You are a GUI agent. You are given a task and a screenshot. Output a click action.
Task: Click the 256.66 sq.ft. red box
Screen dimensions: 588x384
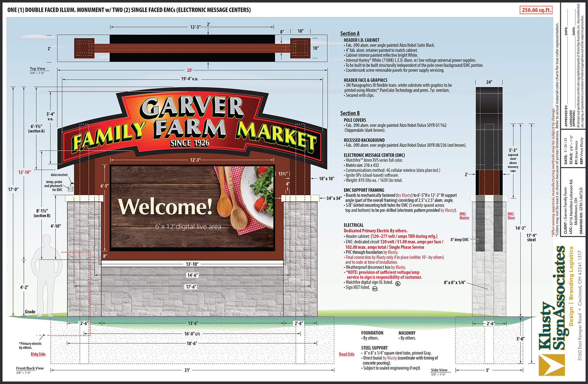pos(536,10)
